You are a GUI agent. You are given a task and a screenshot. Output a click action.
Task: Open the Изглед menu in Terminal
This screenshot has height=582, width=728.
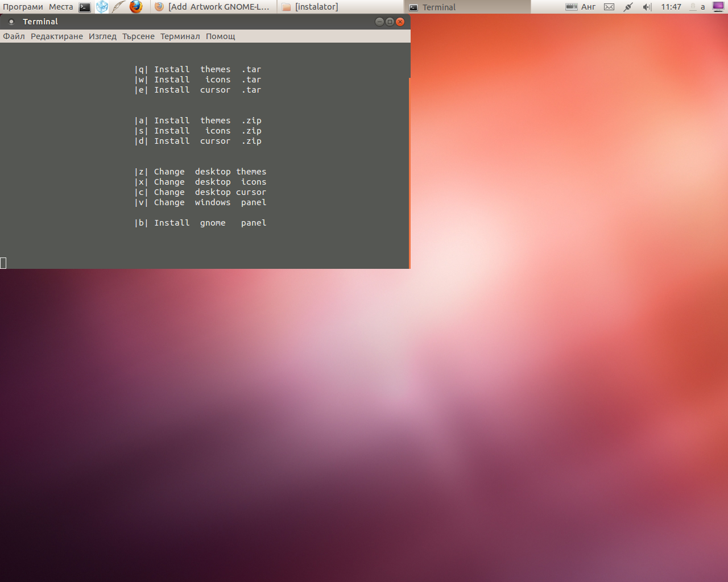coord(102,36)
